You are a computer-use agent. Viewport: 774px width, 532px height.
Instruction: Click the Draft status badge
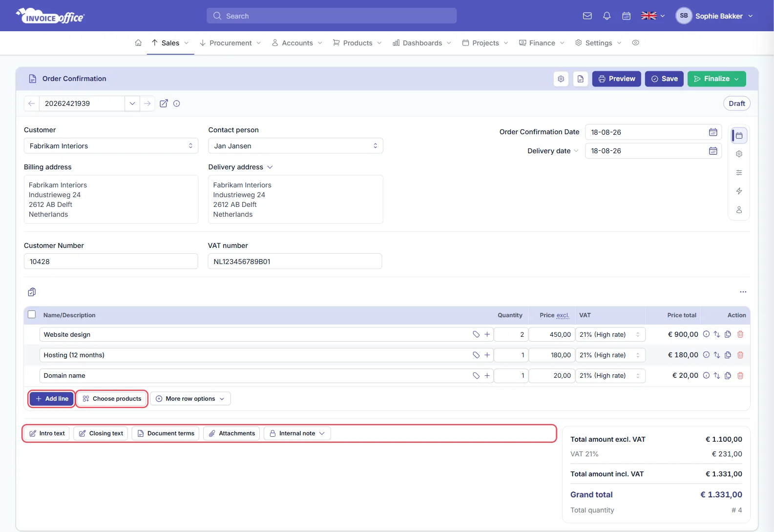coord(737,103)
